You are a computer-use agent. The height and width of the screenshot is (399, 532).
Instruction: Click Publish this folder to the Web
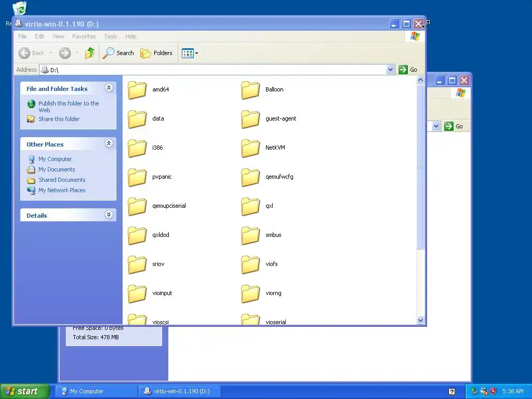coord(69,107)
